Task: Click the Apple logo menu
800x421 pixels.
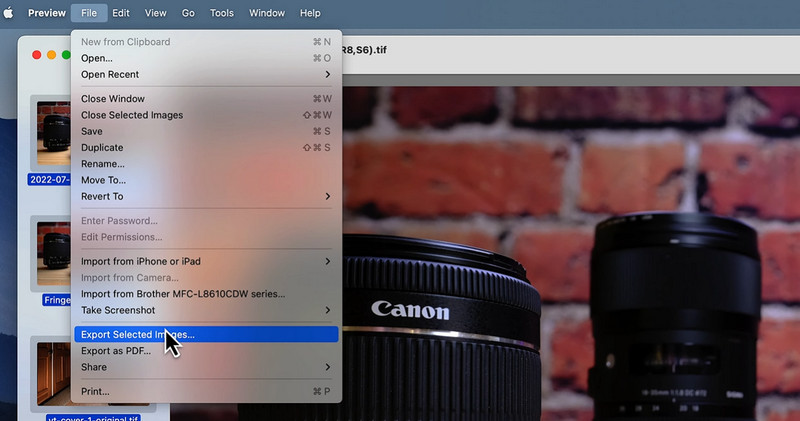Action: (9, 13)
